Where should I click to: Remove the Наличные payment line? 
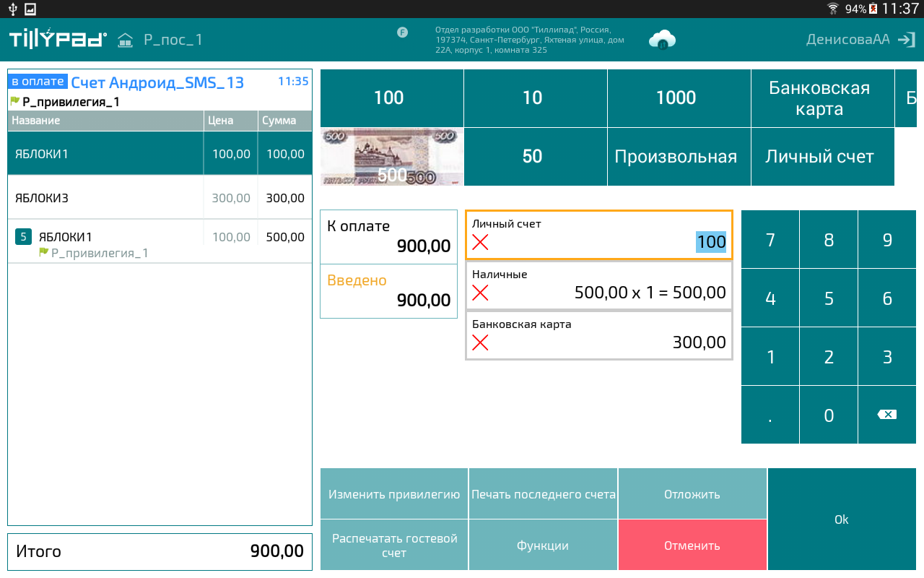[480, 293]
